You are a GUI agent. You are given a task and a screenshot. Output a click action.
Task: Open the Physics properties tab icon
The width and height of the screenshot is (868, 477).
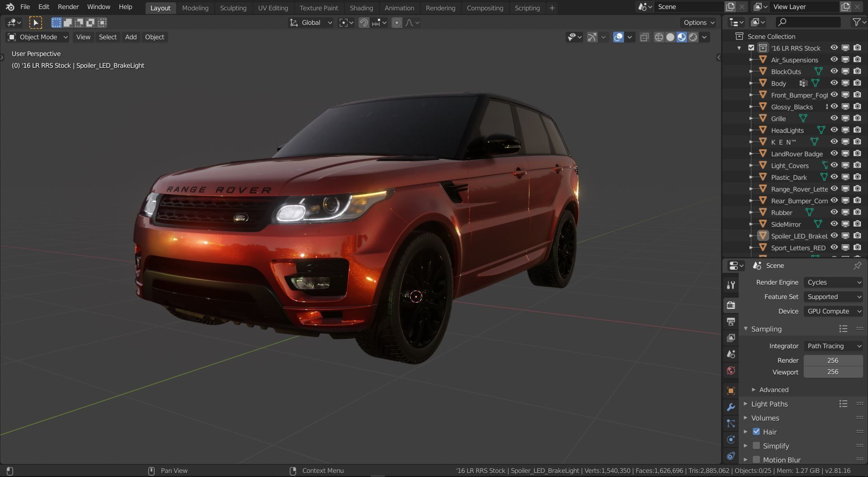point(731,440)
